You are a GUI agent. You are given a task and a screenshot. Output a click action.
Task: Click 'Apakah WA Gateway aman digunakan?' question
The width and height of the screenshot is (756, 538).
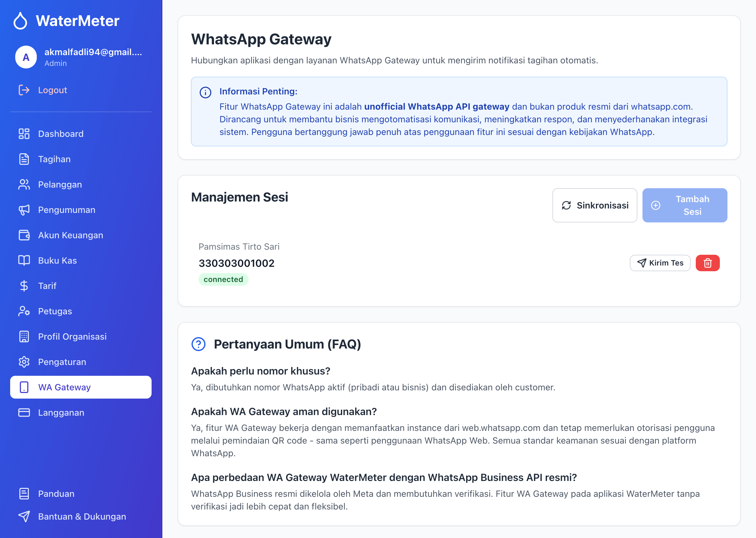(x=284, y=412)
